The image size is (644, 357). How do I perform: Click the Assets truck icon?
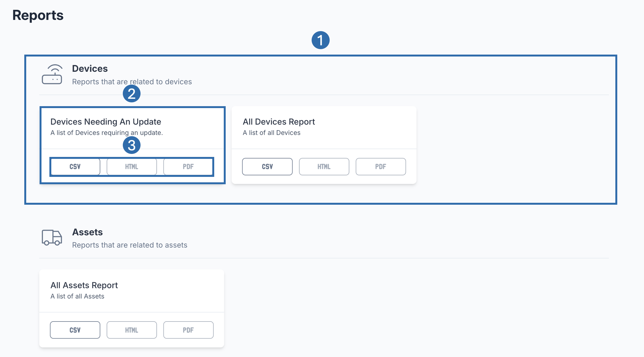52,237
